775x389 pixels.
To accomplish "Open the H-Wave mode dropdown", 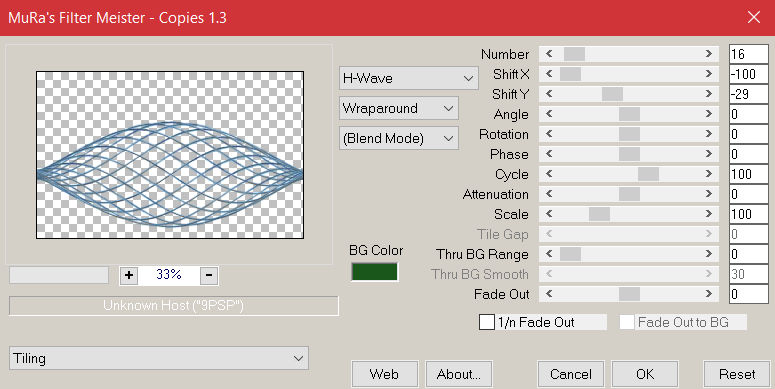I will pos(409,78).
